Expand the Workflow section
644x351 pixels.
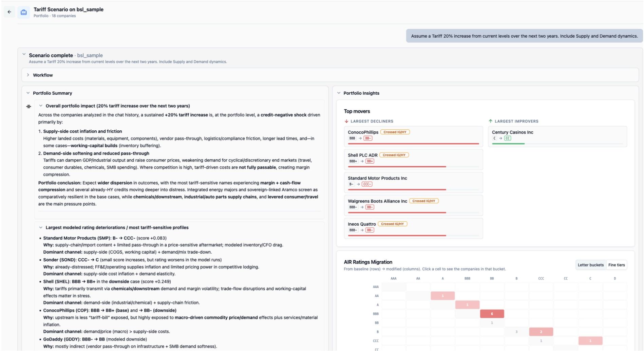click(28, 75)
